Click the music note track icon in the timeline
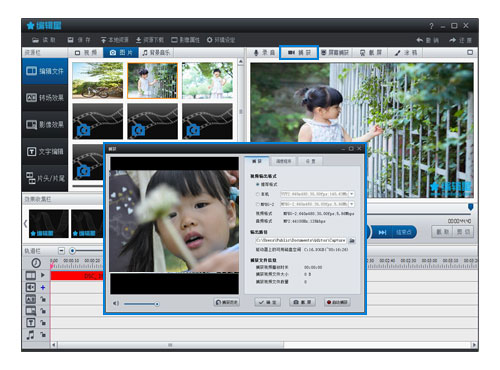The image size is (500, 370). coord(30,335)
